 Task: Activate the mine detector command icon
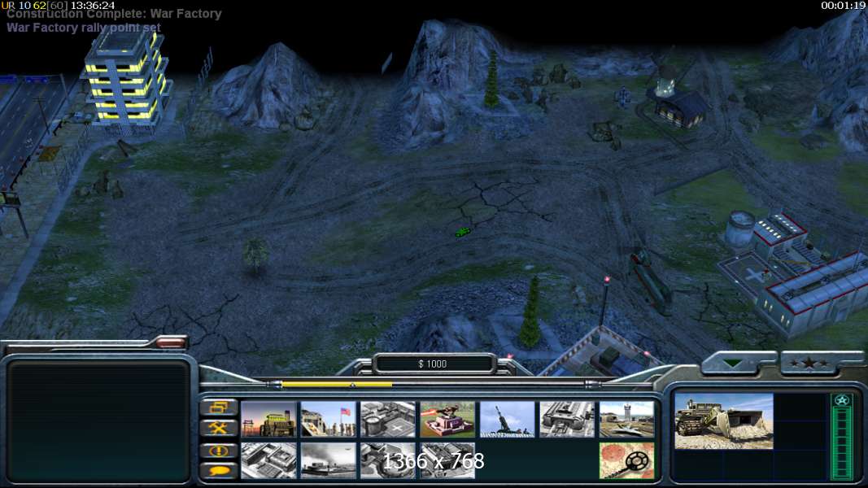point(626,460)
